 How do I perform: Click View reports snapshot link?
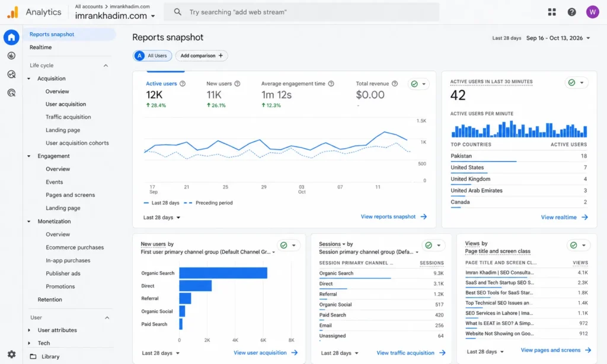click(x=388, y=216)
